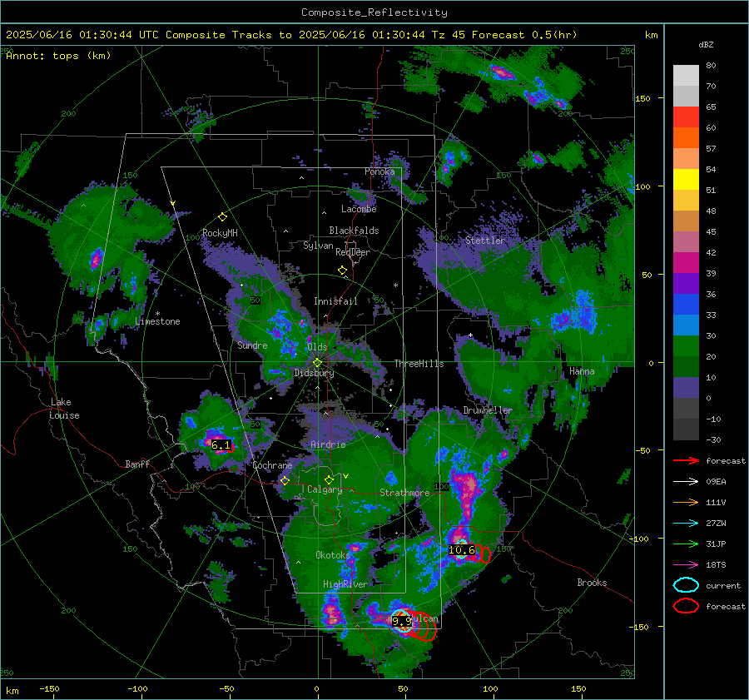The width and height of the screenshot is (749, 700).
Task: Click the 60 dBZ red color swatch
Action: tap(686, 117)
